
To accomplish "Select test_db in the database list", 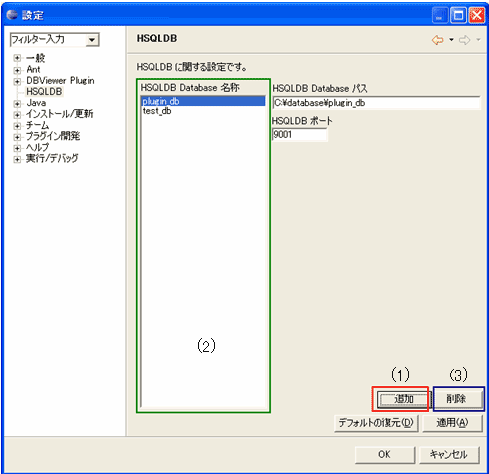I will pos(157,111).
